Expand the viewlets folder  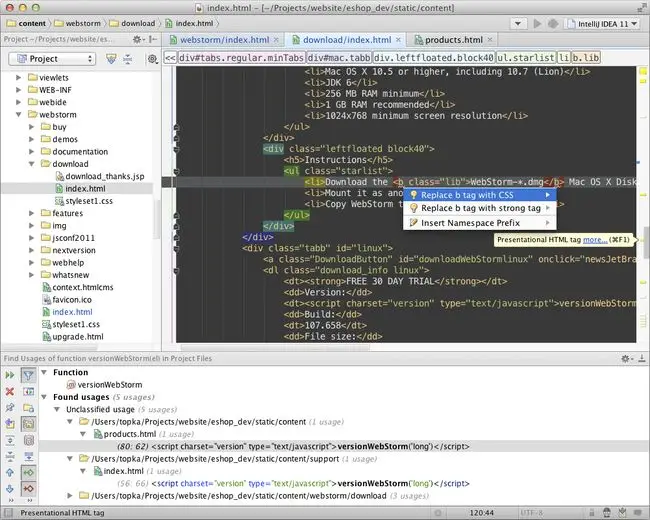pyautogui.click(x=18, y=78)
